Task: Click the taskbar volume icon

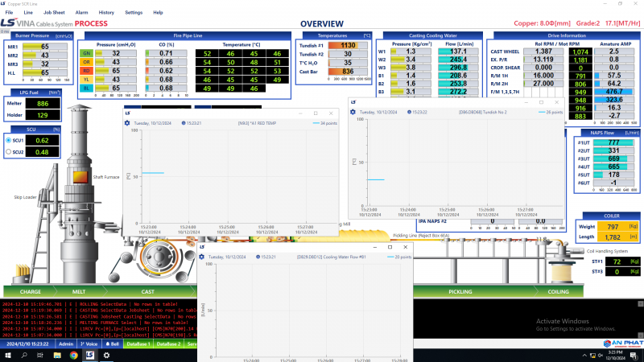Action: 602,355
